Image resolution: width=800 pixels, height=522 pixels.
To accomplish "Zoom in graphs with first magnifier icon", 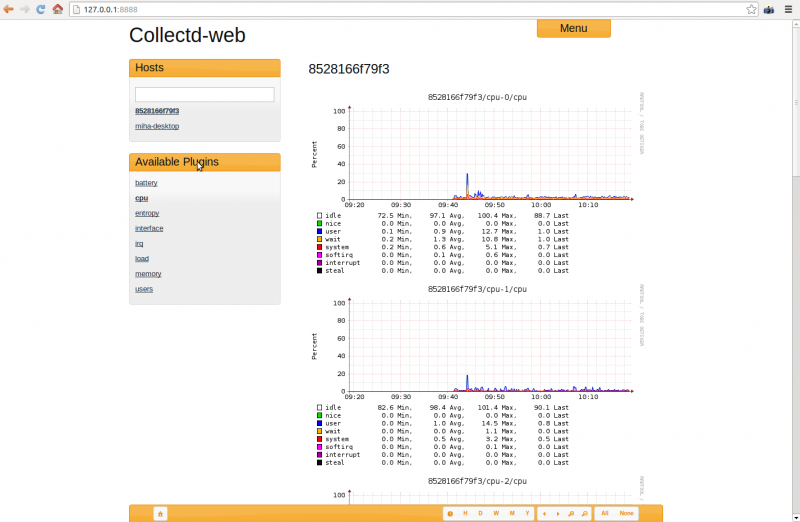I will pyautogui.click(x=570, y=513).
